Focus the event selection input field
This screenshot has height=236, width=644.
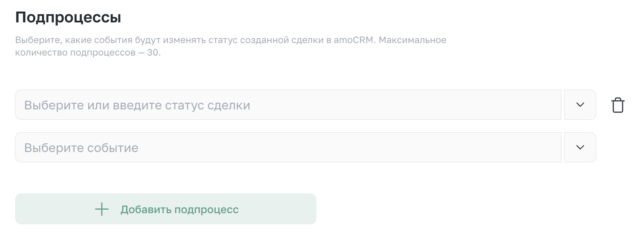288,147
